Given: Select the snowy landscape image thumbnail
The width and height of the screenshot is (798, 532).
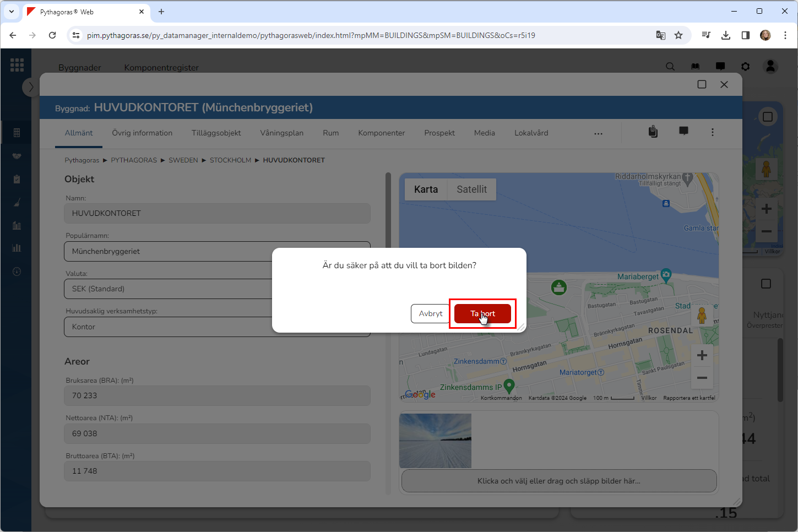Looking at the screenshot, I should 435,441.
